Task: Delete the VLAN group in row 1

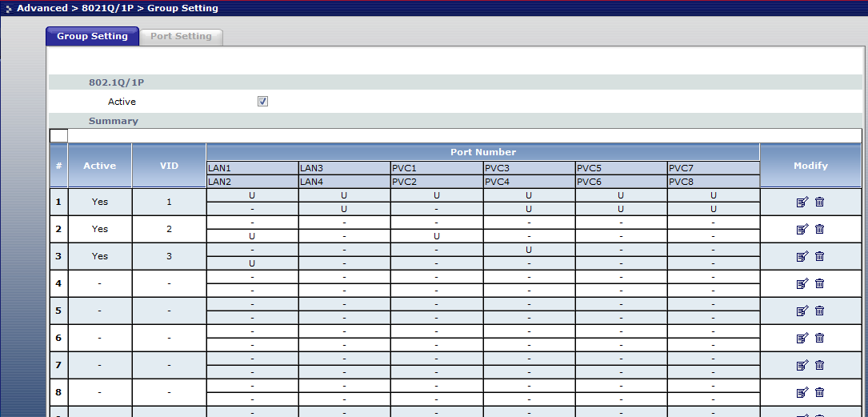Action: pos(820,202)
